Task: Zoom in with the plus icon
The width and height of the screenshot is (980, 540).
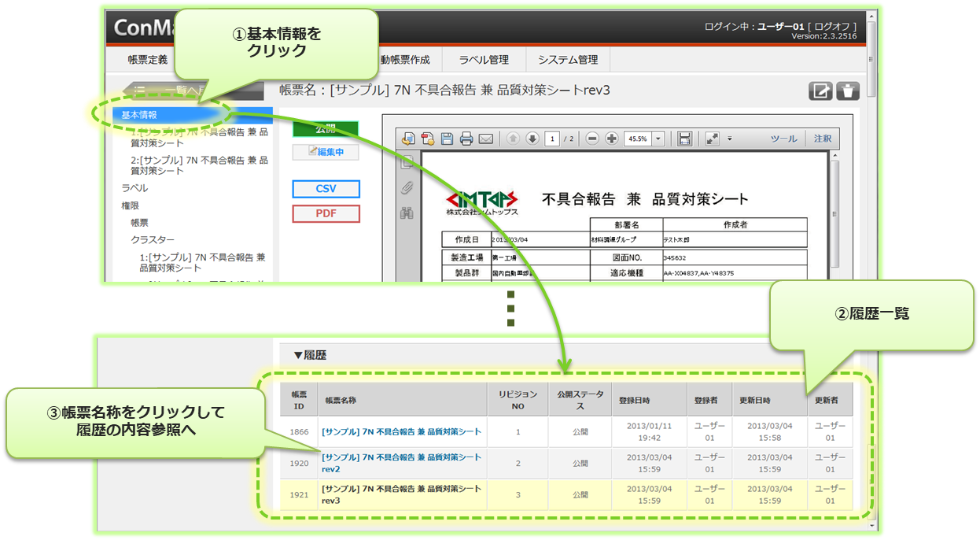Action: click(611, 139)
